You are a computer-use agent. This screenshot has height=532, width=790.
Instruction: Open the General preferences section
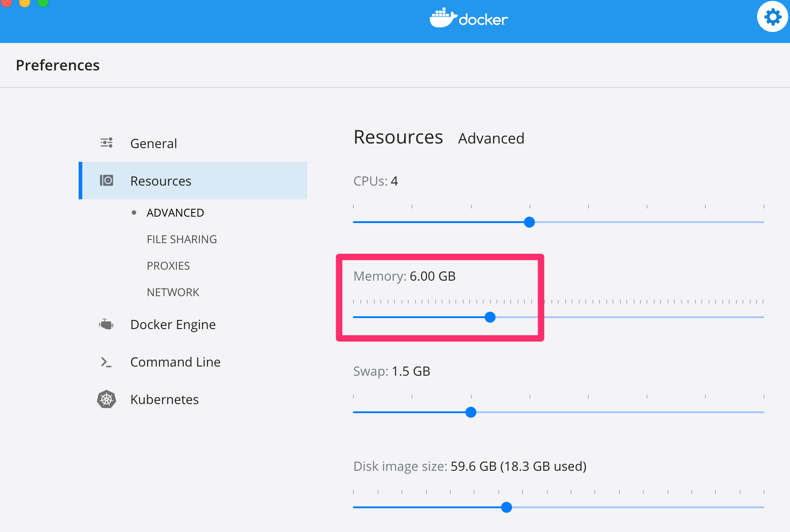[x=154, y=144]
